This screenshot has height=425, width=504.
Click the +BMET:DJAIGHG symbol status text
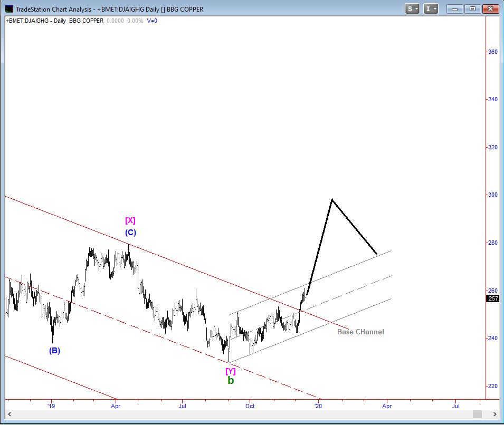[x=27, y=21]
